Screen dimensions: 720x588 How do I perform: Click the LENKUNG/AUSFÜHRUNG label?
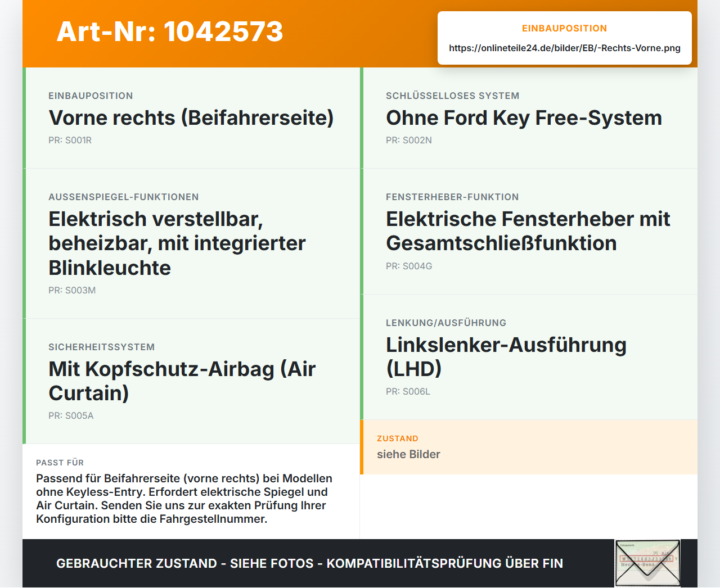446,323
